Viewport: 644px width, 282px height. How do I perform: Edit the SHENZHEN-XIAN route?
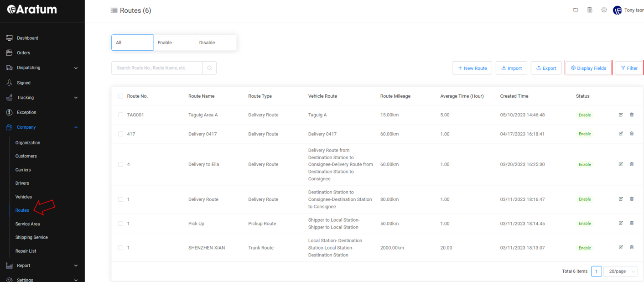[621, 247]
